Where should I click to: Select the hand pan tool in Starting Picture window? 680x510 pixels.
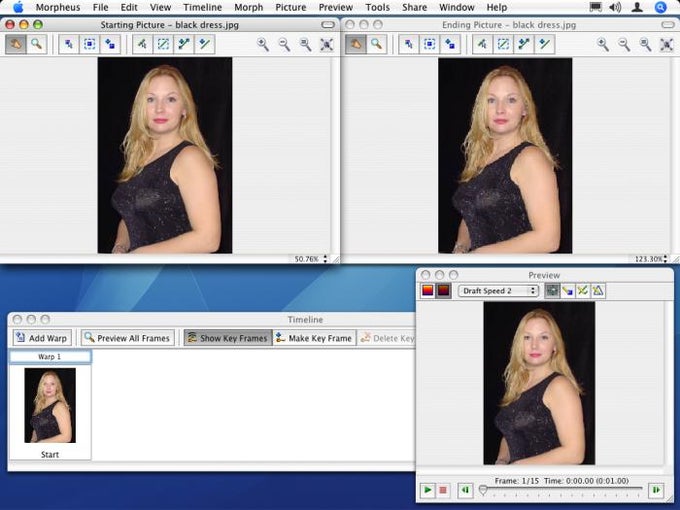[x=16, y=44]
